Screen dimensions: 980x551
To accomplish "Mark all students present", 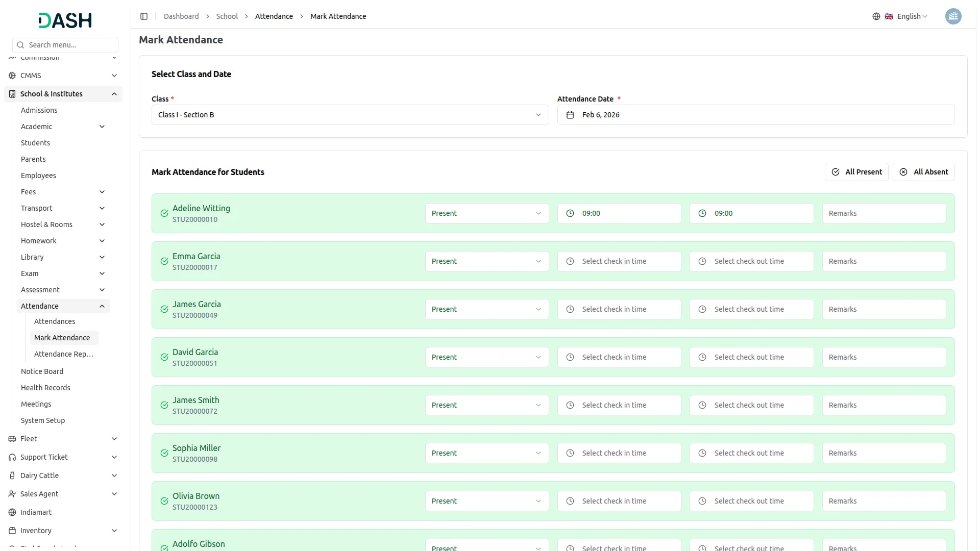I will [856, 172].
